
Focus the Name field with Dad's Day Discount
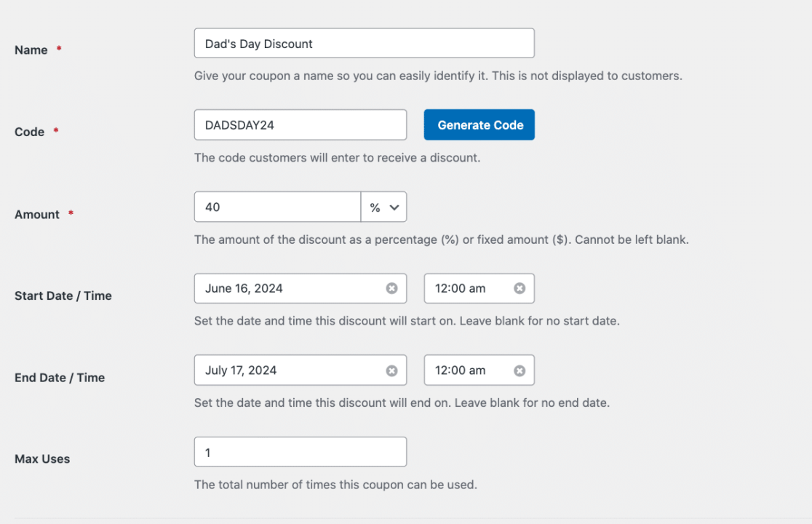click(364, 44)
